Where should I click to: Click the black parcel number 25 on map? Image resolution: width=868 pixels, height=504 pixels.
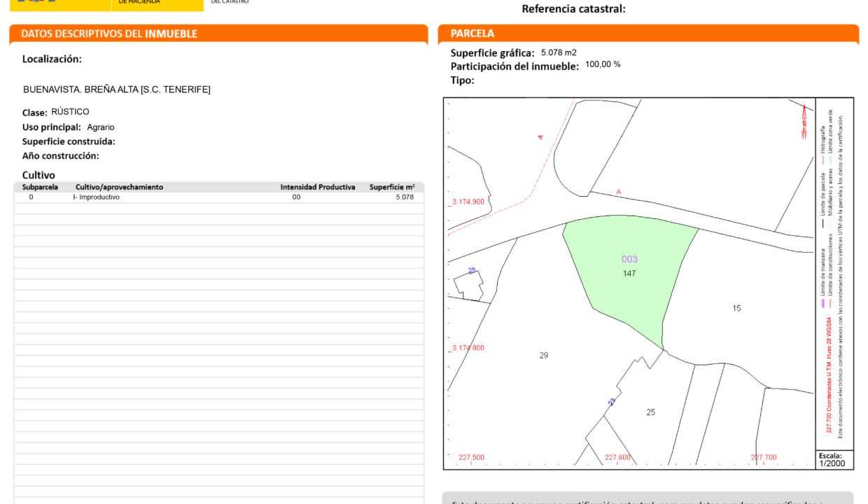point(651,412)
